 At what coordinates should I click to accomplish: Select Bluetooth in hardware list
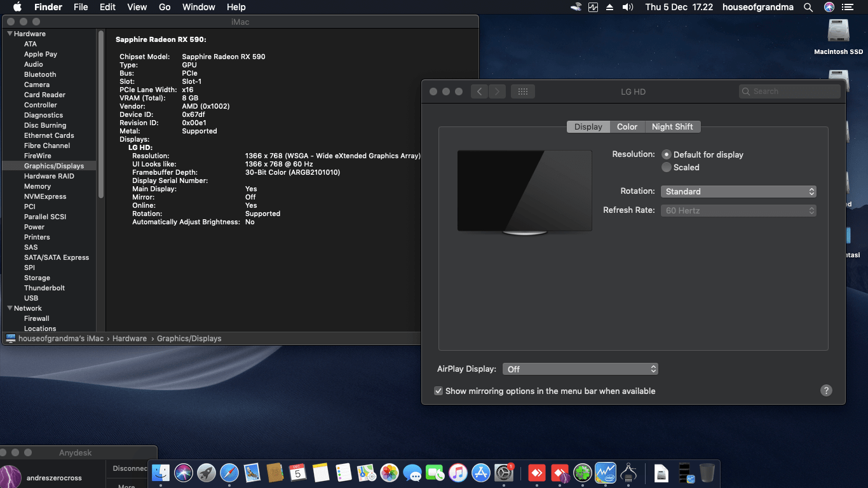tap(40, 74)
